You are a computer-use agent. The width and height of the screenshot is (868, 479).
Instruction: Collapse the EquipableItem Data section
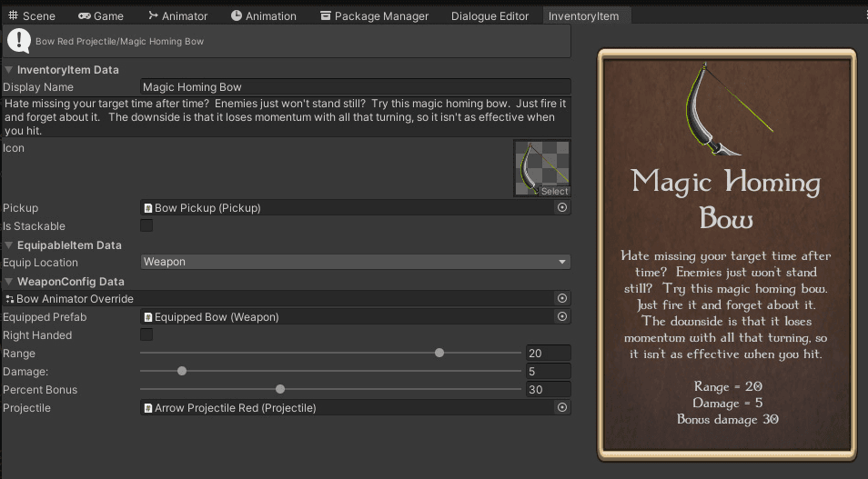(9, 245)
